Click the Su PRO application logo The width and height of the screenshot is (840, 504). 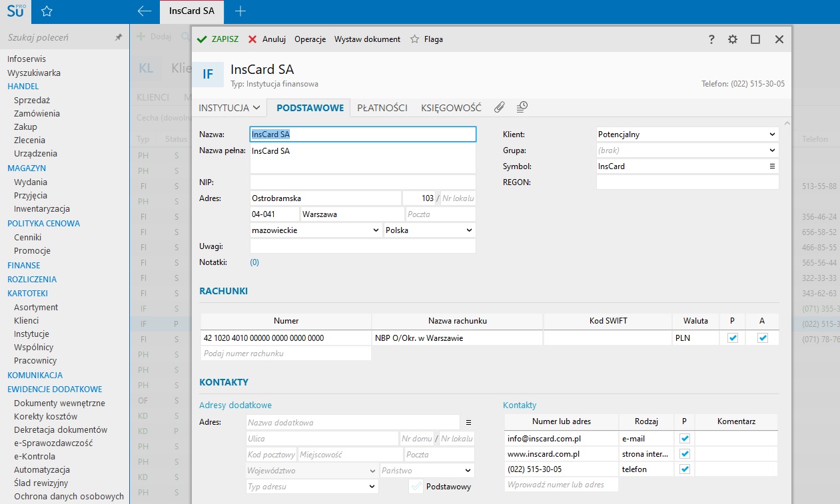pyautogui.click(x=15, y=11)
